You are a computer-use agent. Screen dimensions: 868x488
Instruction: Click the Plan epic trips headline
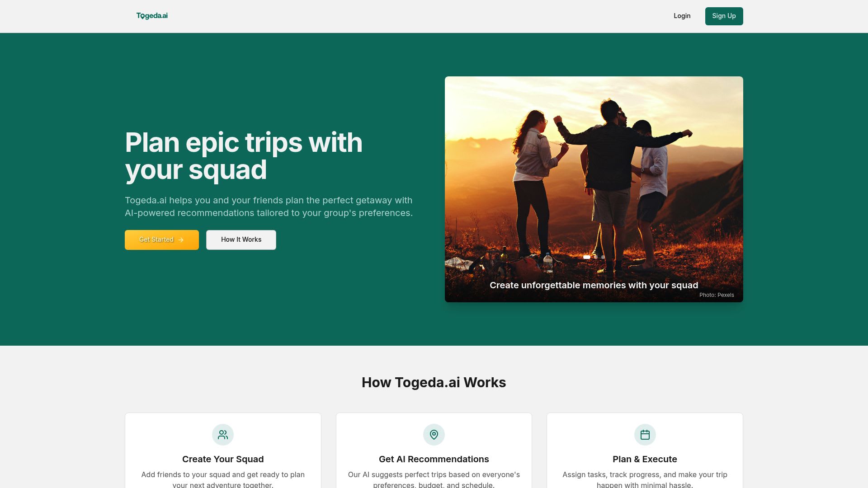[244, 156]
